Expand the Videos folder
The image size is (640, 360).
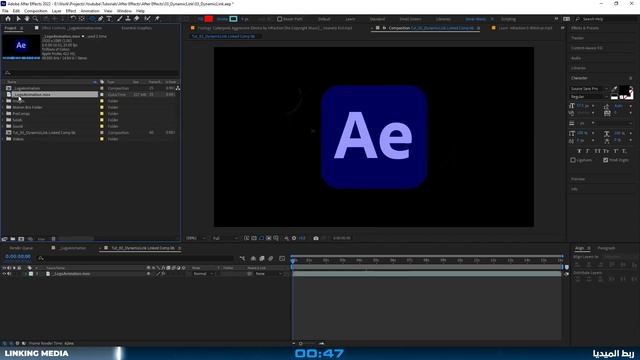tap(3, 139)
